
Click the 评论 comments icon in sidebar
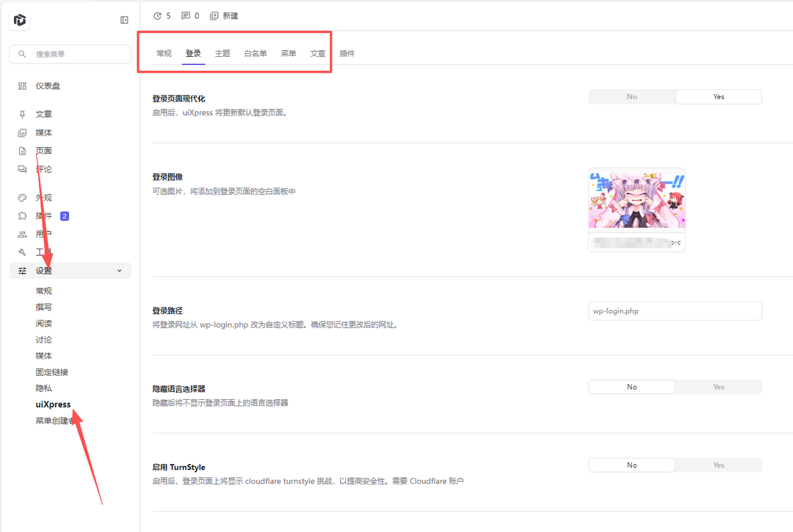(22, 169)
